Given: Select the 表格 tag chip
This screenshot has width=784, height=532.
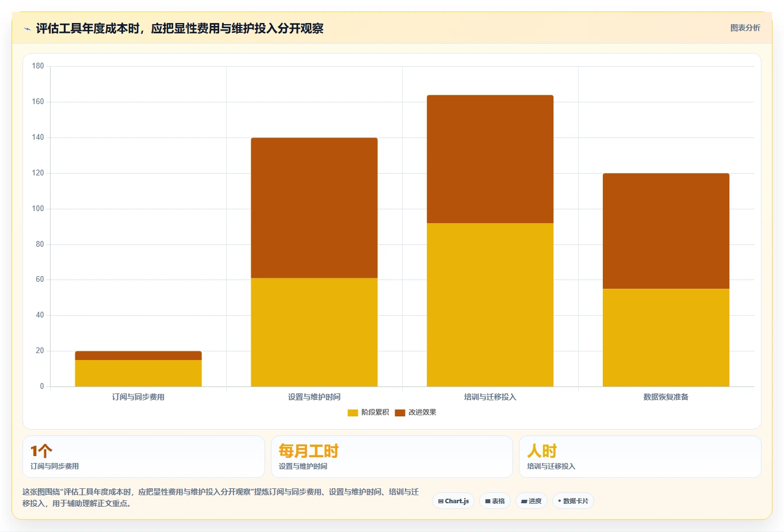Looking at the screenshot, I should pyautogui.click(x=495, y=501).
